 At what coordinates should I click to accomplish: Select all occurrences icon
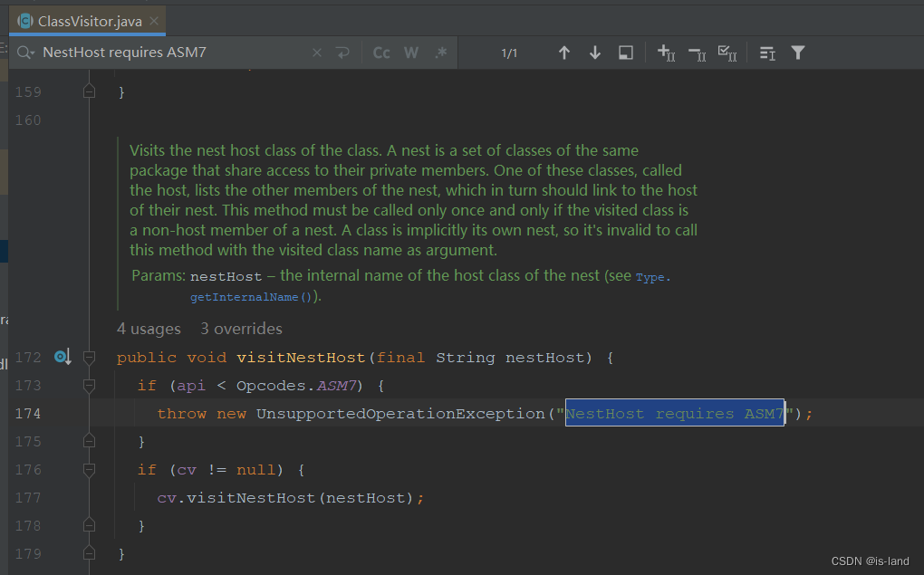[x=727, y=53]
